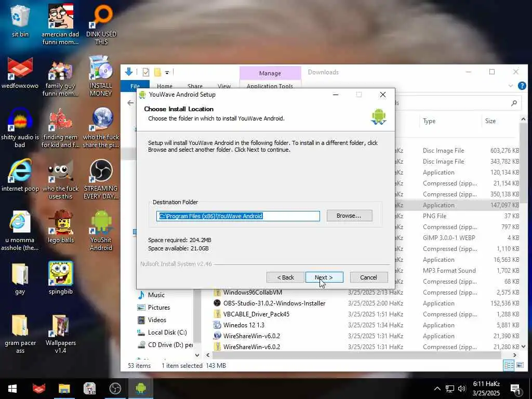Switch Explorer to large icons view
532x399 pixels.
[520, 366]
